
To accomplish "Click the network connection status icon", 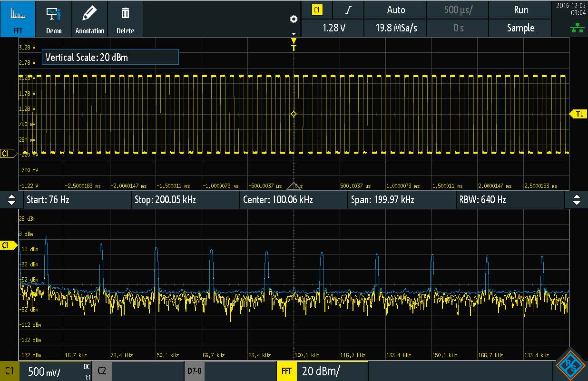I will click(577, 29).
